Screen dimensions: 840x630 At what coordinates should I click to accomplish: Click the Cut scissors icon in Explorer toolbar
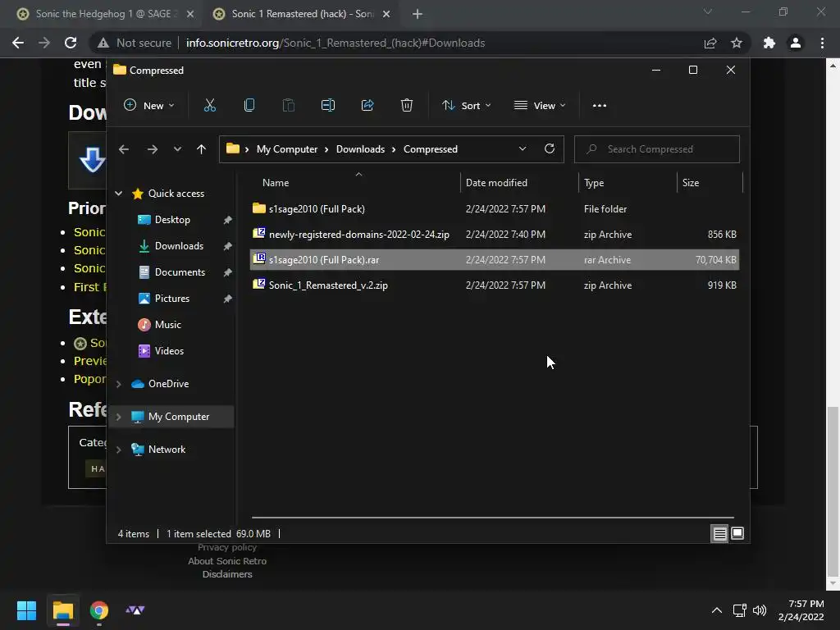pos(209,106)
